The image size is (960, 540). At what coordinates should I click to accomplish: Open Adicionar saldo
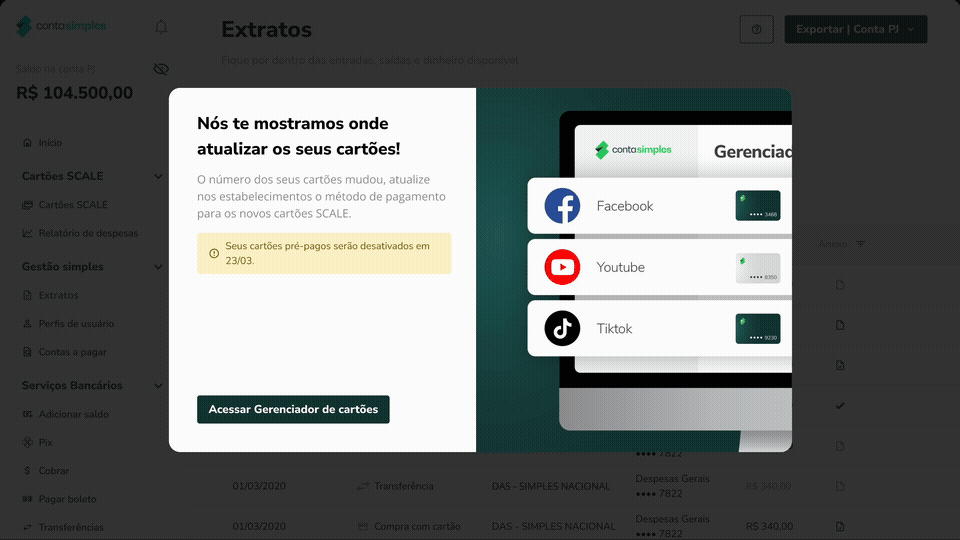(73, 414)
